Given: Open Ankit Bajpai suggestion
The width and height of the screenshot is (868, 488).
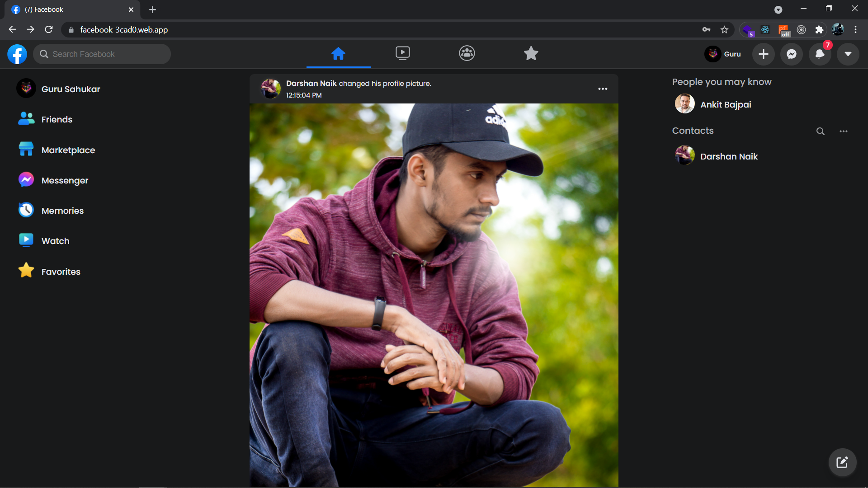Looking at the screenshot, I should coord(713,104).
